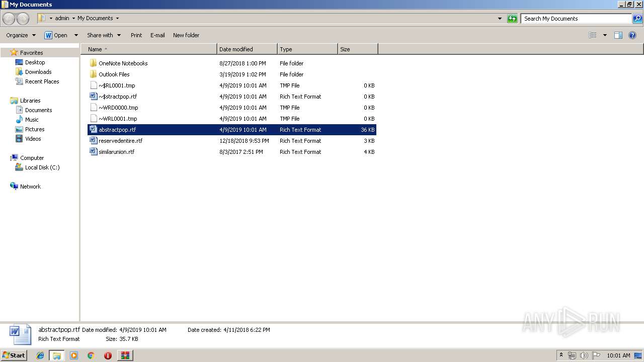
Task: Open Recent Places in navigation pane
Action: [42, 81]
